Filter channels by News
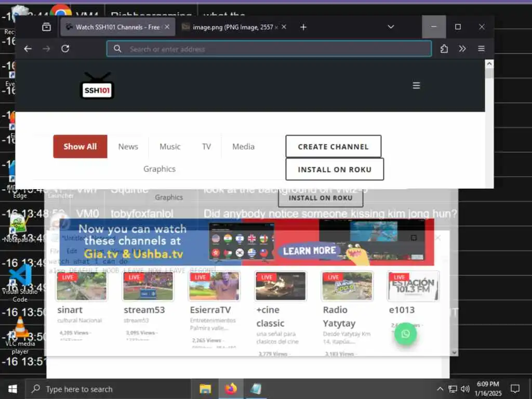The width and height of the screenshot is (532, 399). tap(128, 147)
